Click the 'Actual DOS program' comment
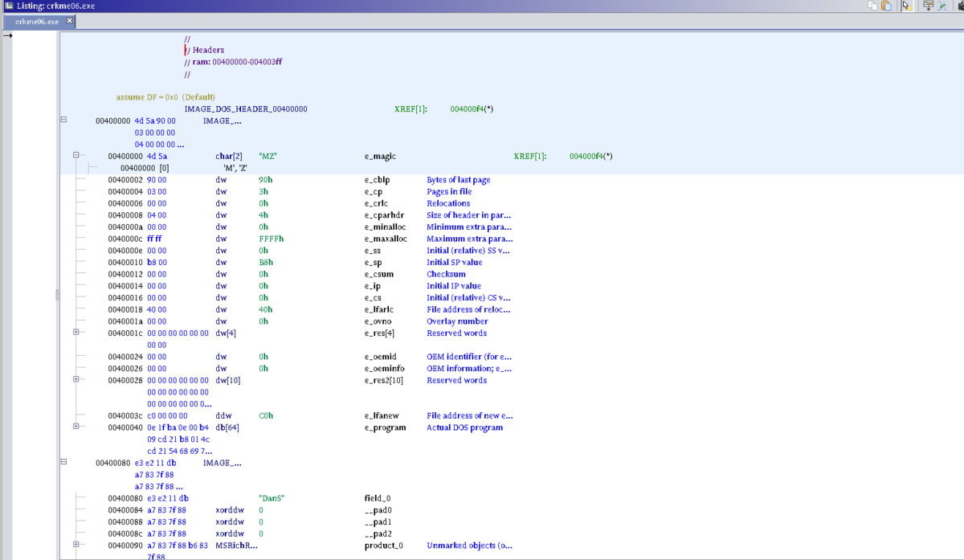 coord(464,427)
